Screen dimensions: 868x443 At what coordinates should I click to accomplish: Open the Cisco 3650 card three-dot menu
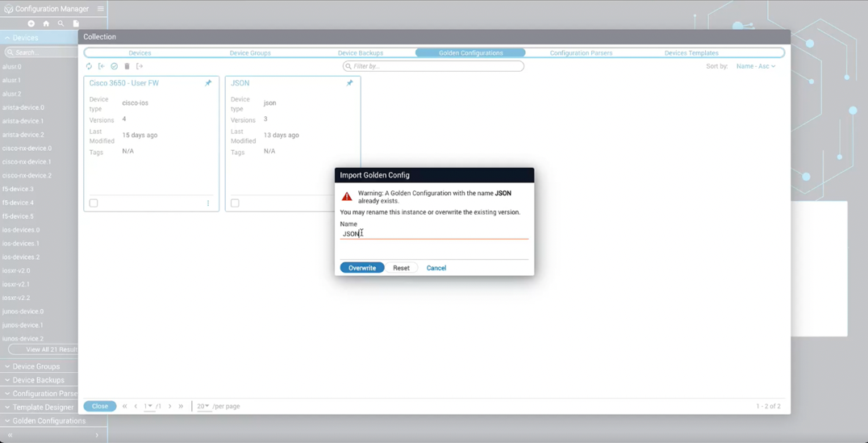tap(208, 203)
